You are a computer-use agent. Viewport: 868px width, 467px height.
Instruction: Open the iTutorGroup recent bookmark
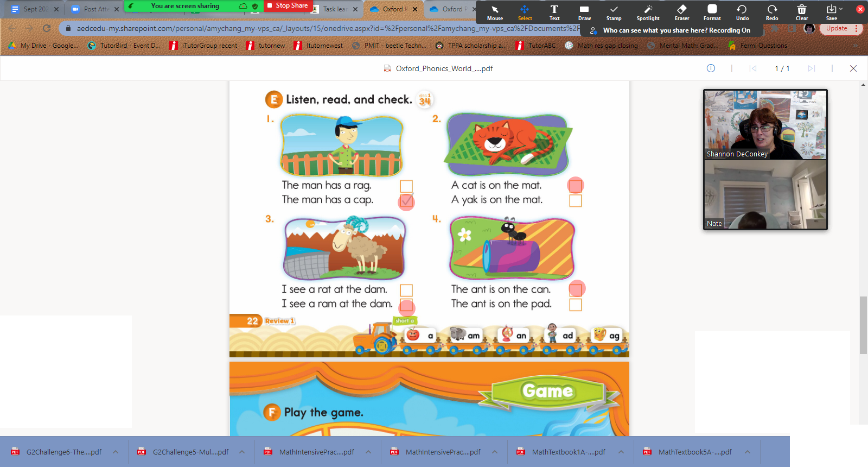203,46
